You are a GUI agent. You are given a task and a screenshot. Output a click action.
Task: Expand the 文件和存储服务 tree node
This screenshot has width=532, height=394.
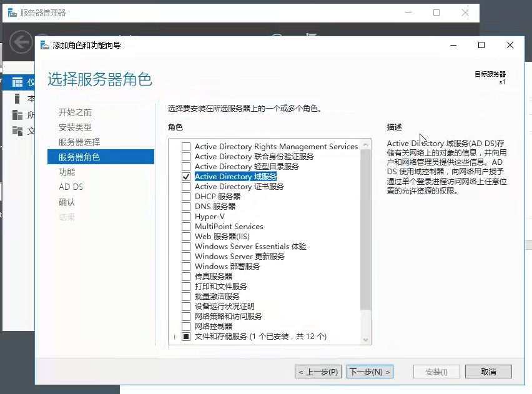click(175, 337)
